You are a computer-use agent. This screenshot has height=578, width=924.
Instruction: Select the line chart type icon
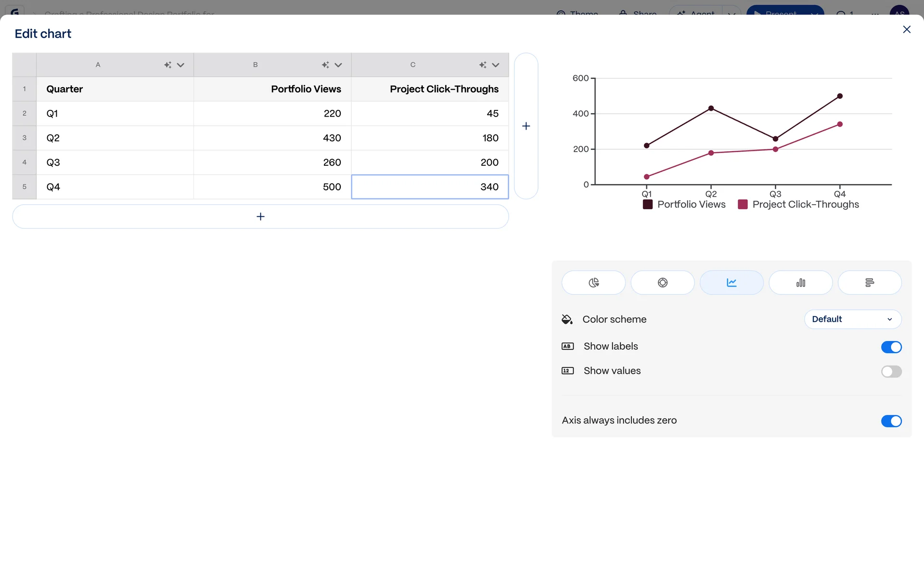[x=731, y=283]
